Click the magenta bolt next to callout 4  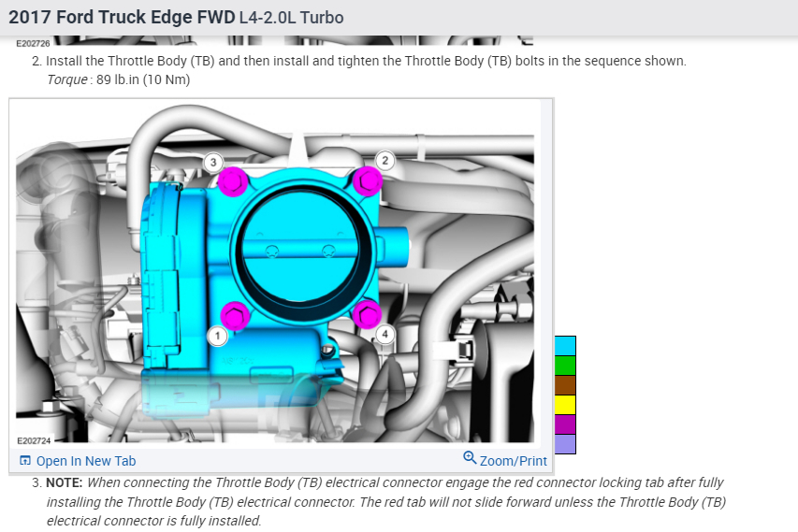coord(367,314)
